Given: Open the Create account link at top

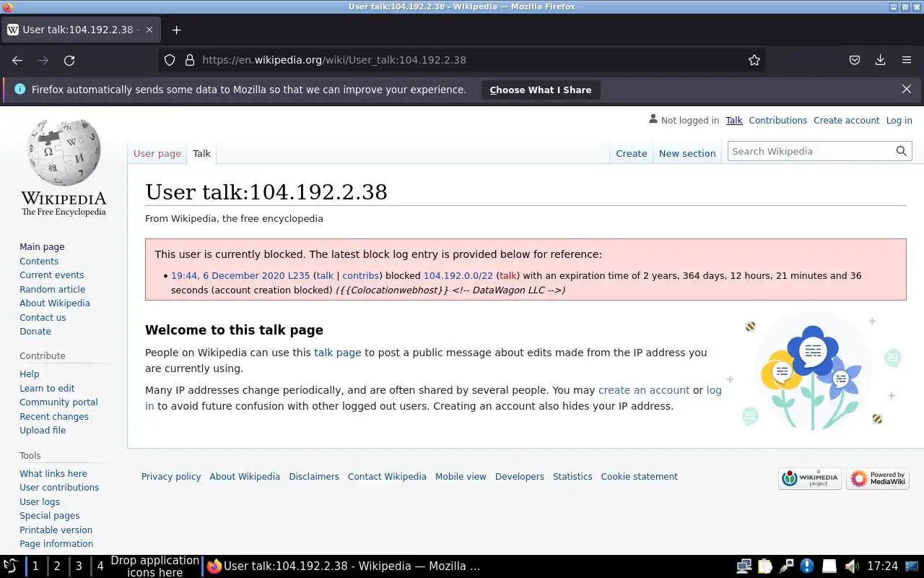Looking at the screenshot, I should tap(846, 120).
